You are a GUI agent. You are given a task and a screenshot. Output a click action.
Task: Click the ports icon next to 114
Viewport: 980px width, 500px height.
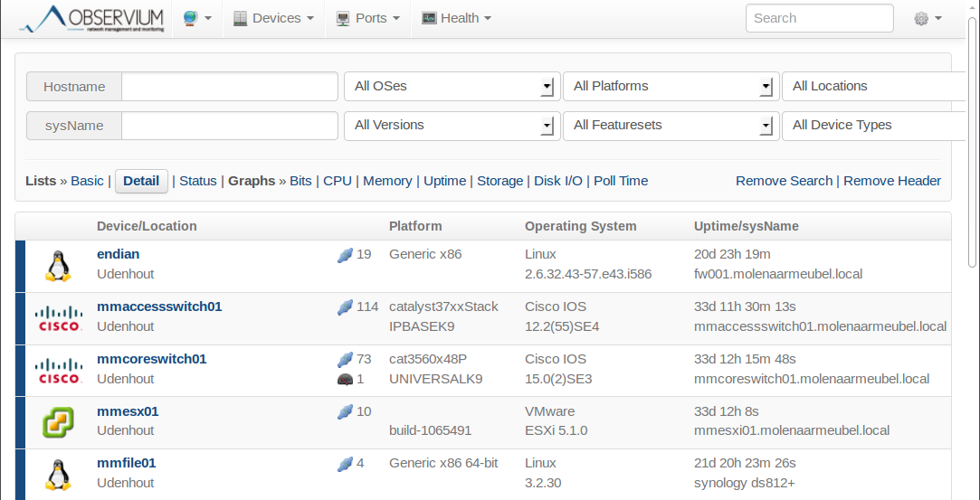345,307
